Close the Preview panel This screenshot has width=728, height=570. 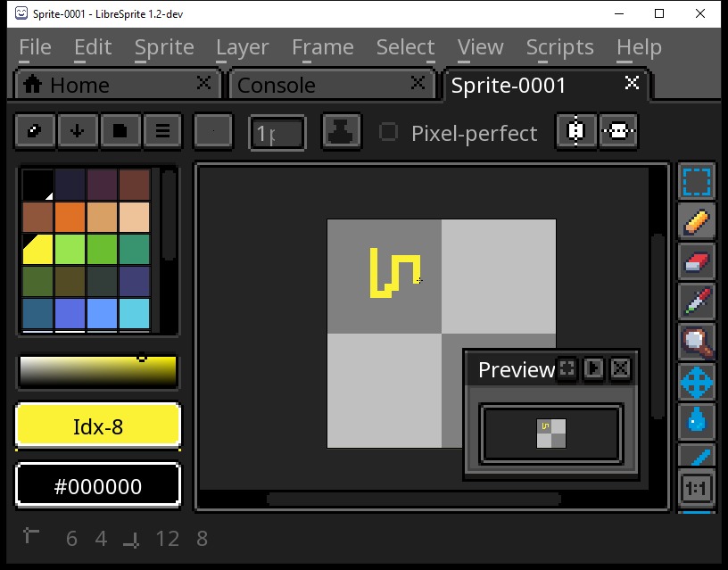coord(621,368)
